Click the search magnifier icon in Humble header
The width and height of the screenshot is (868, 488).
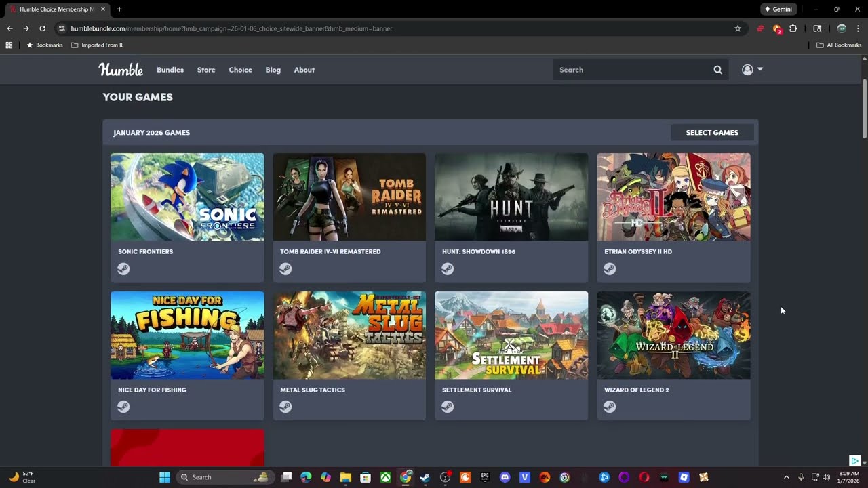pos(717,70)
